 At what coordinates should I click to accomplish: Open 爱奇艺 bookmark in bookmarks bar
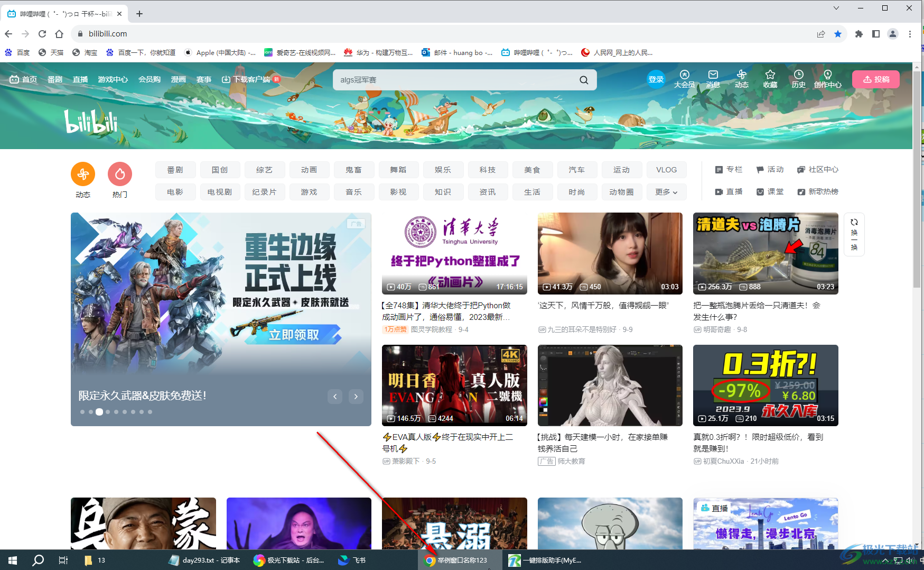[300, 52]
